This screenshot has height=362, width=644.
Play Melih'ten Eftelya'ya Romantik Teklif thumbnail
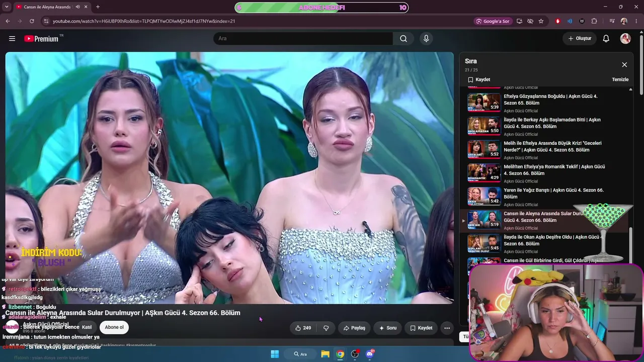[484, 173]
